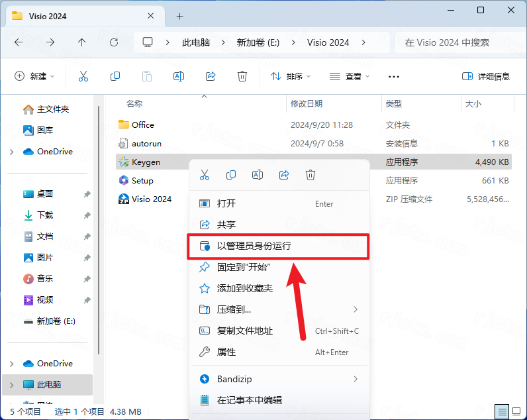Choose 固定到"开始" in the context menu
Image resolution: width=527 pixels, height=420 pixels.
click(x=279, y=267)
